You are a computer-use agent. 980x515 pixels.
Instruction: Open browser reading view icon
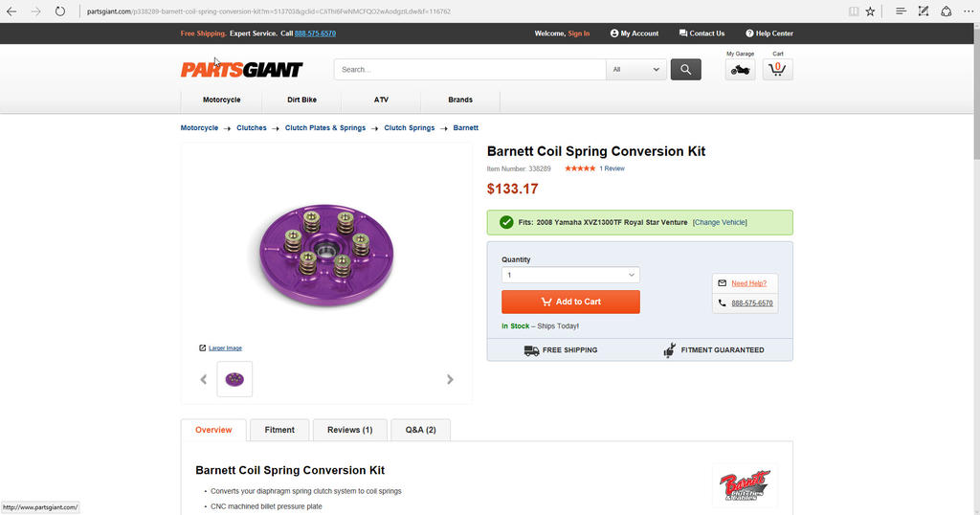click(853, 11)
